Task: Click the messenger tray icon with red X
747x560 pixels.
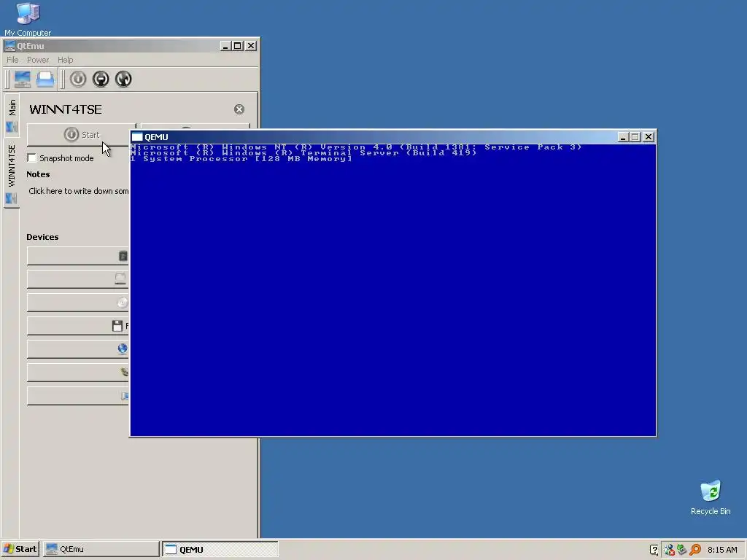Action: (669, 550)
